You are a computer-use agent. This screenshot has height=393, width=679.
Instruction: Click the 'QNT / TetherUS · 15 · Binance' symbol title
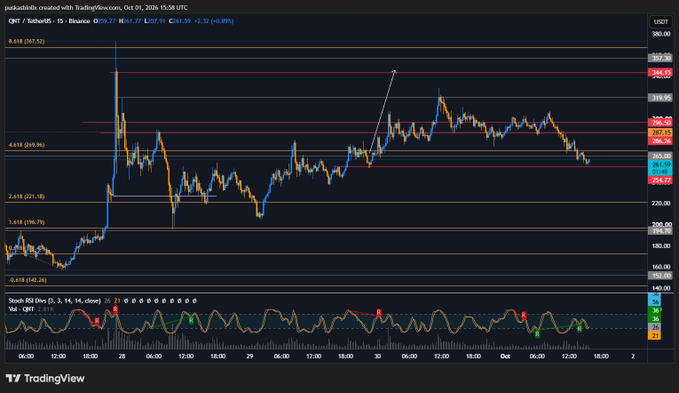(49, 21)
